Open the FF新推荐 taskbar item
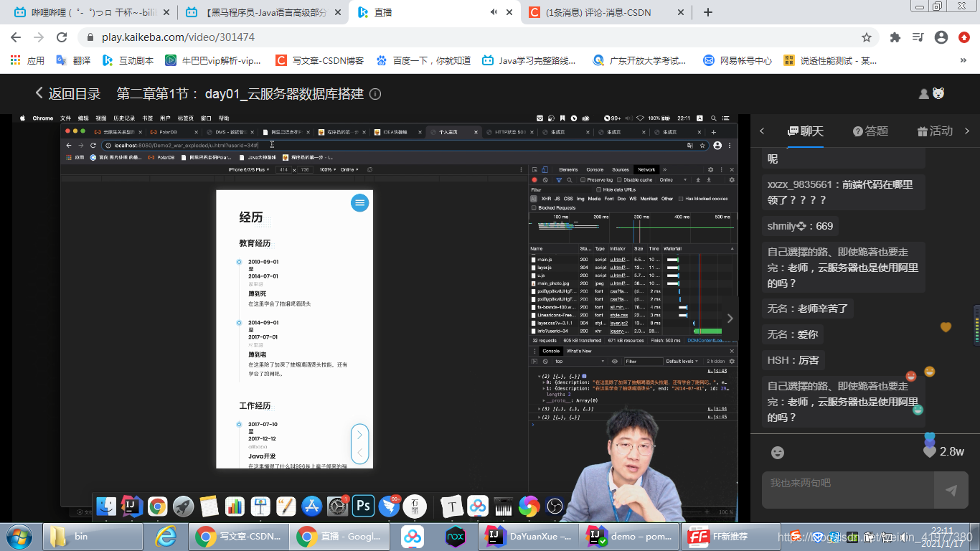 tap(732, 537)
